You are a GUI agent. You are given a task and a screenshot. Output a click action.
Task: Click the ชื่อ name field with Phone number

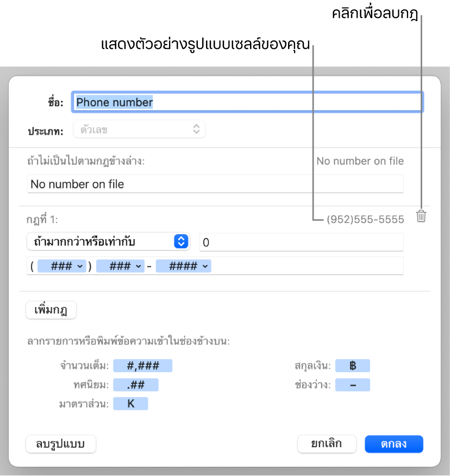pyautogui.click(x=247, y=102)
